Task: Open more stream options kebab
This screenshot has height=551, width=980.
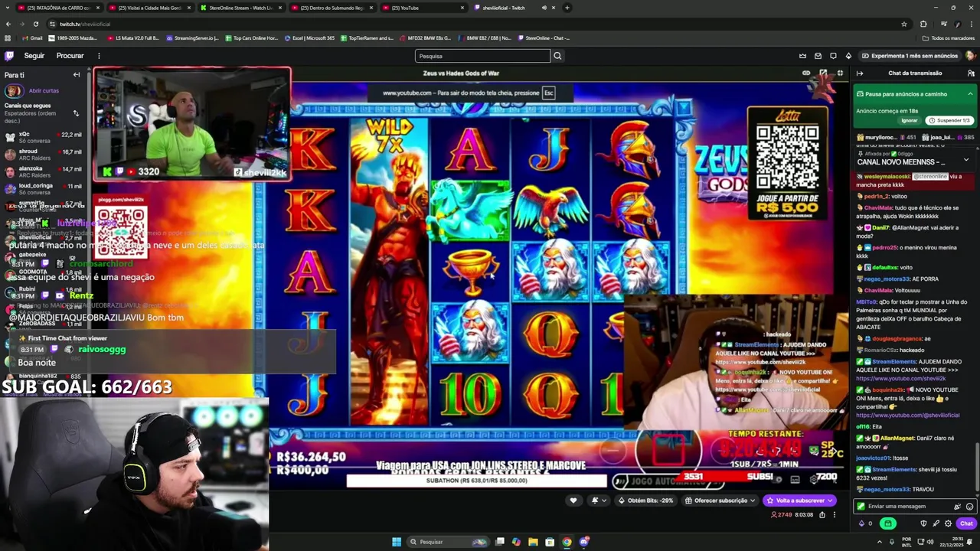Action: (835, 515)
